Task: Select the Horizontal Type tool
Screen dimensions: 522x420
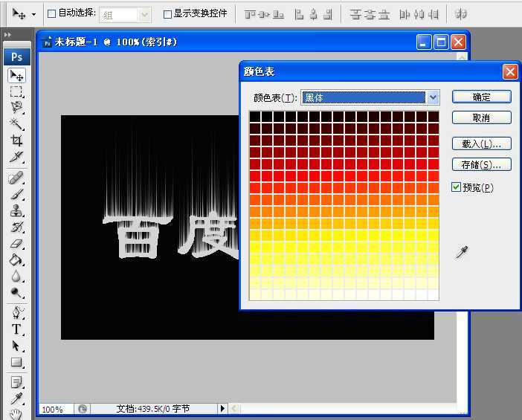Action: pyautogui.click(x=16, y=329)
